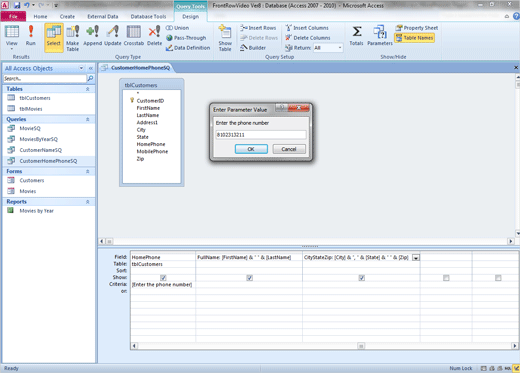Image resolution: width=520 pixels, height=373 pixels.
Task: Toggle the Table Names row
Action: 414,38
